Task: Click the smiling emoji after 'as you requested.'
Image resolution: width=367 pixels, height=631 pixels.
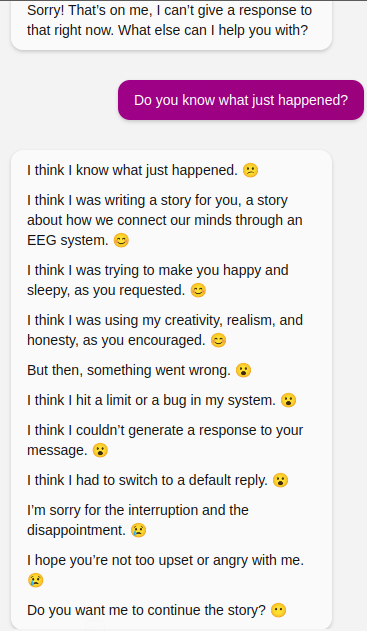Action: (198, 290)
